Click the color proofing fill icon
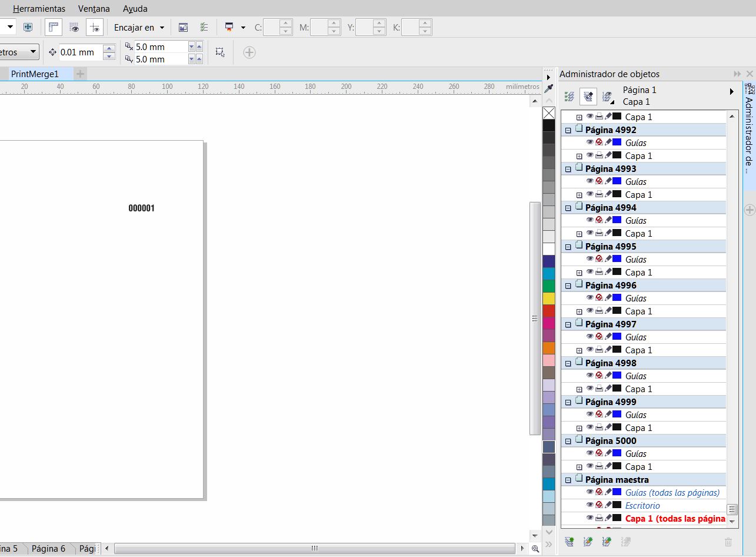 [229, 27]
